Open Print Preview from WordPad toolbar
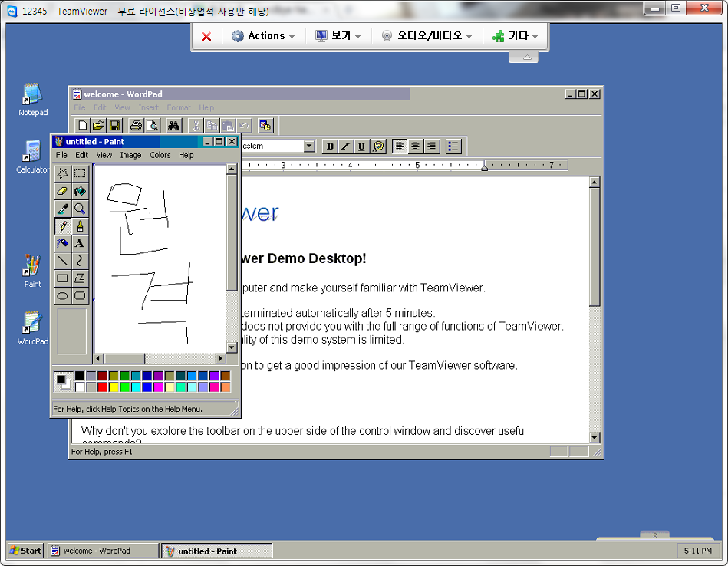 pyautogui.click(x=153, y=125)
